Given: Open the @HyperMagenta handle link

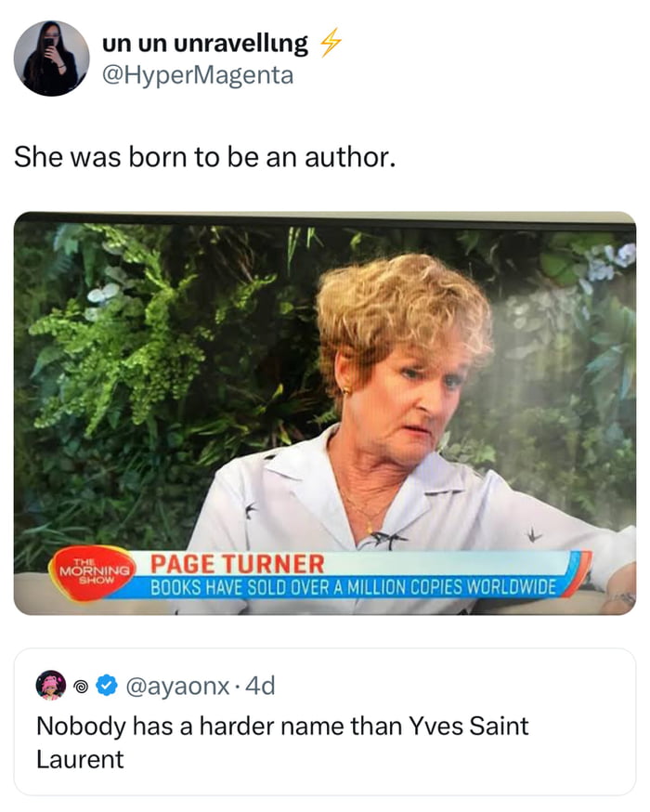Looking at the screenshot, I should [x=197, y=74].
